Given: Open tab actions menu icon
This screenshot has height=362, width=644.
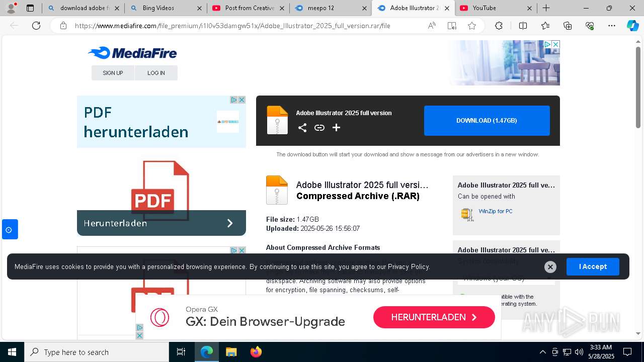Looking at the screenshot, I should (x=30, y=8).
